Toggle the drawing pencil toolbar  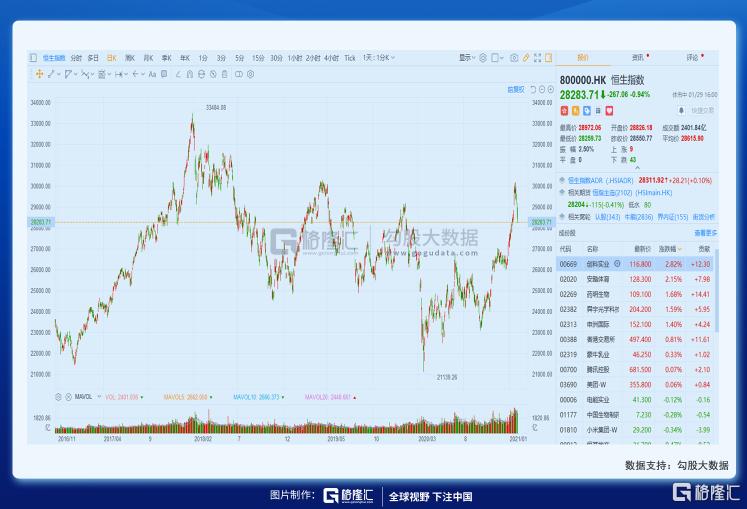coord(526,58)
